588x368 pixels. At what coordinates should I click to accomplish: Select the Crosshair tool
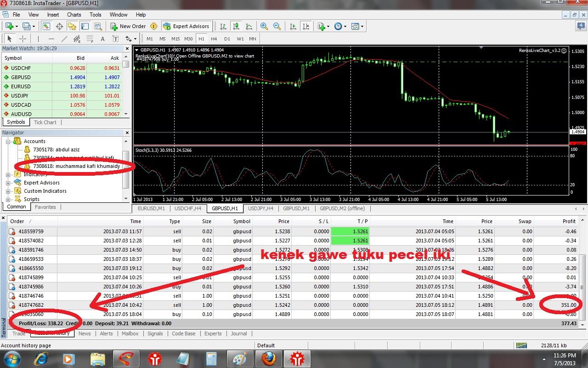click(22, 39)
